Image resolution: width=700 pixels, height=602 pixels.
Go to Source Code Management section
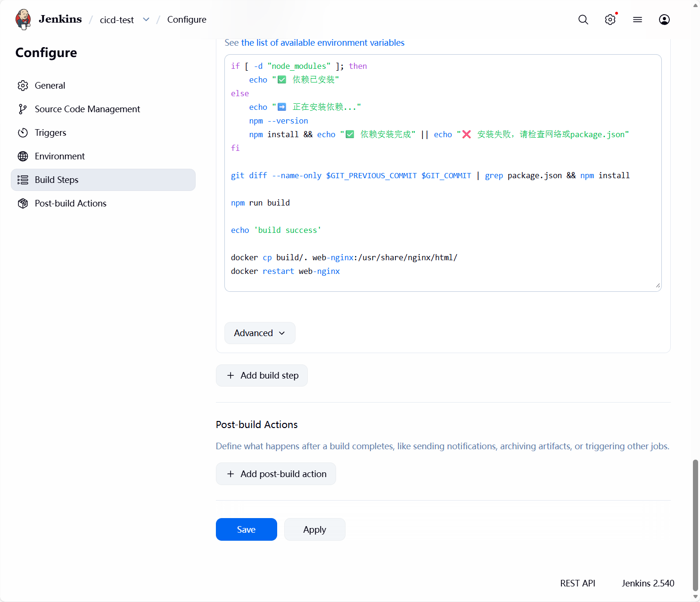click(103, 109)
